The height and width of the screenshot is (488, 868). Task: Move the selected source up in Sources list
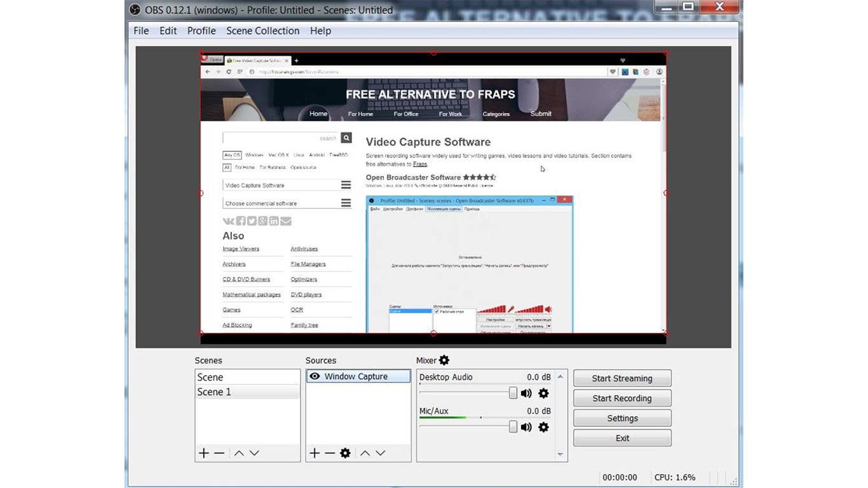[365, 453]
